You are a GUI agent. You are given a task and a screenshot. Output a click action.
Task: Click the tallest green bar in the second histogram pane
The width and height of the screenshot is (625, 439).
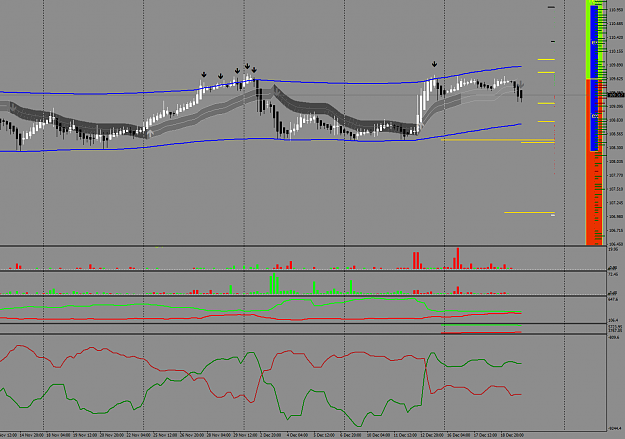(x=274, y=284)
